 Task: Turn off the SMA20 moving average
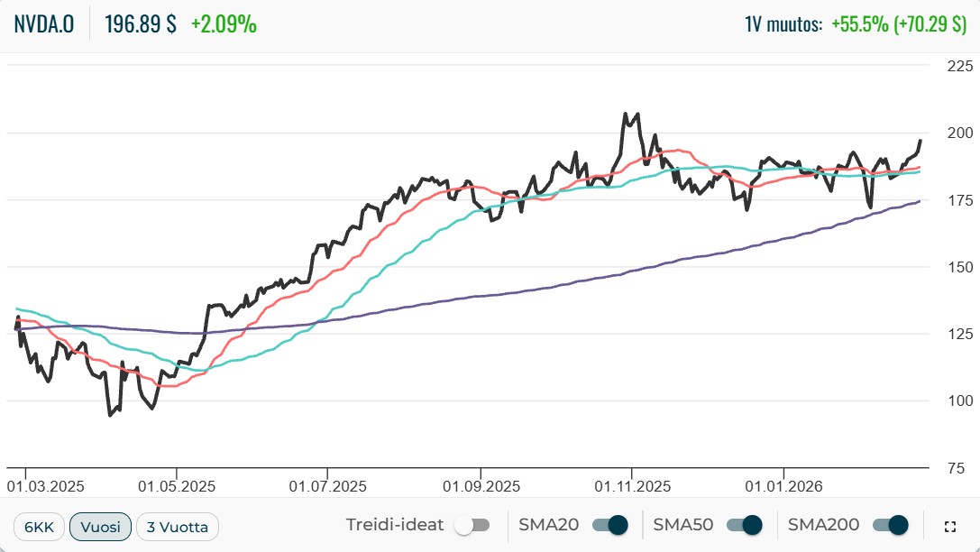pyautogui.click(x=609, y=526)
